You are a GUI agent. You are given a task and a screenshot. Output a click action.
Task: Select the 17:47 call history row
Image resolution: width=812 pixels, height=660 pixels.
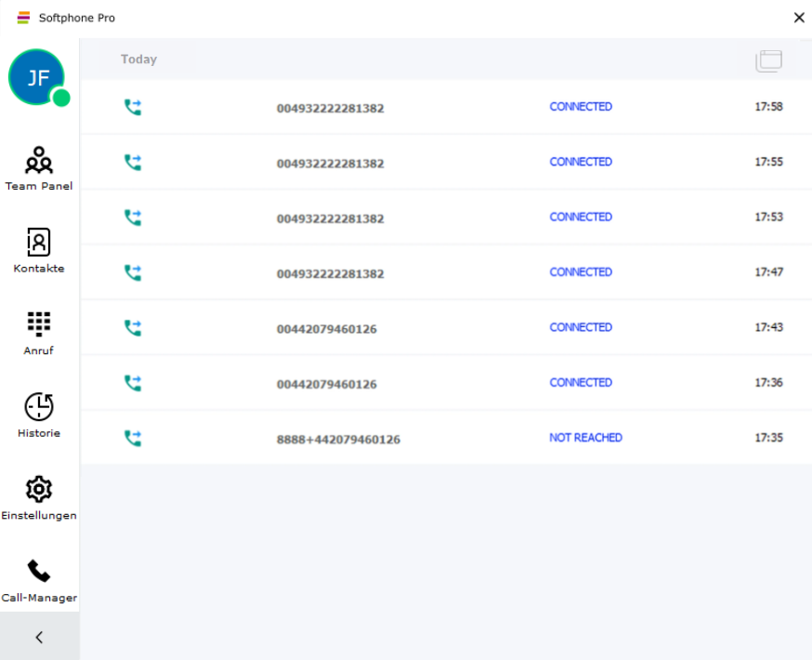[446, 273]
